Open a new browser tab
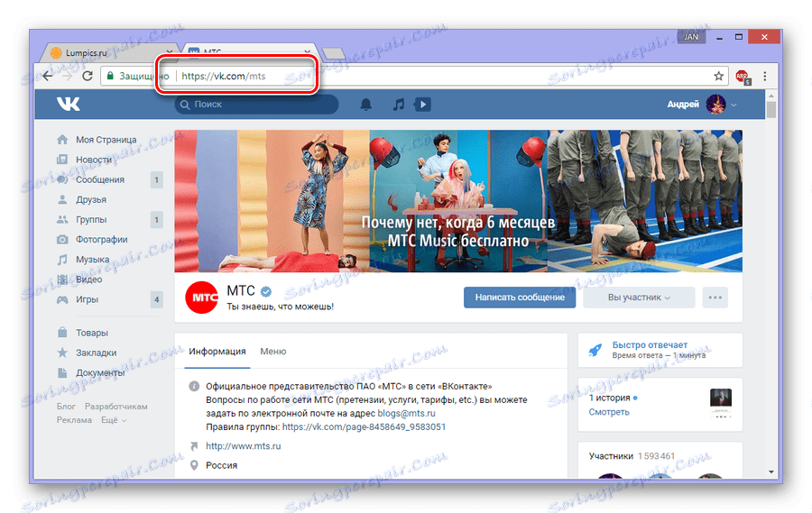Screen dimensions: 812x513 pyautogui.click(x=334, y=53)
